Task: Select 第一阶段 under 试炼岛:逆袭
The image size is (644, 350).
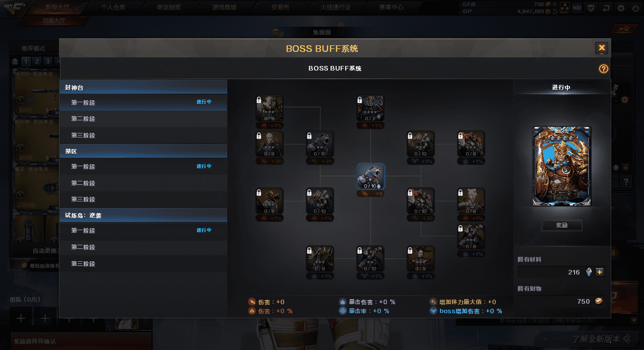Action: (x=143, y=230)
